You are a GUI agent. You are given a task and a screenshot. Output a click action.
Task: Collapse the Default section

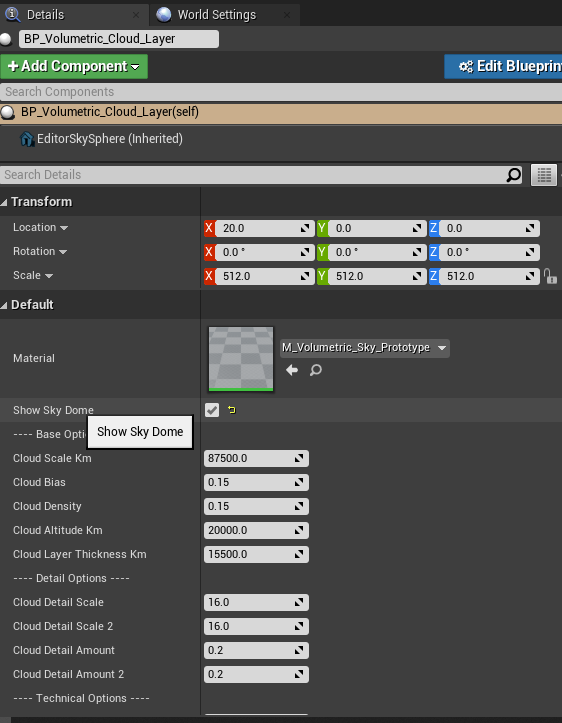pos(4,305)
